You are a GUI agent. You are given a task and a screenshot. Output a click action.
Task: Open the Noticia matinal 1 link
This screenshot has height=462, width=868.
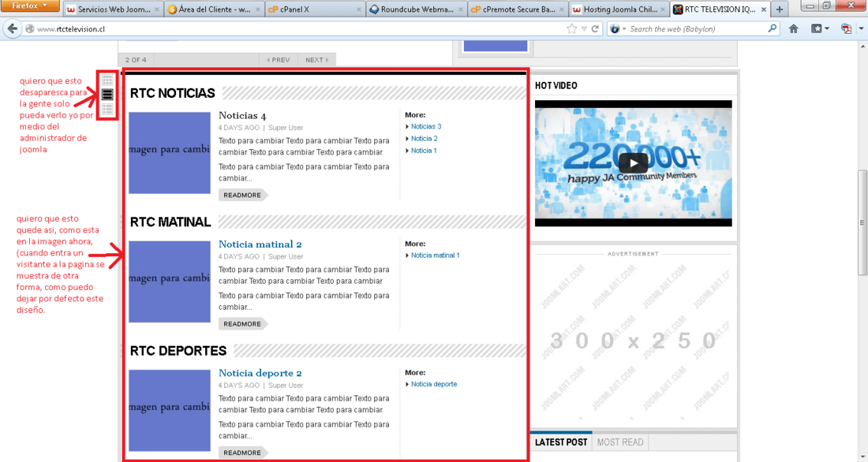[435, 255]
